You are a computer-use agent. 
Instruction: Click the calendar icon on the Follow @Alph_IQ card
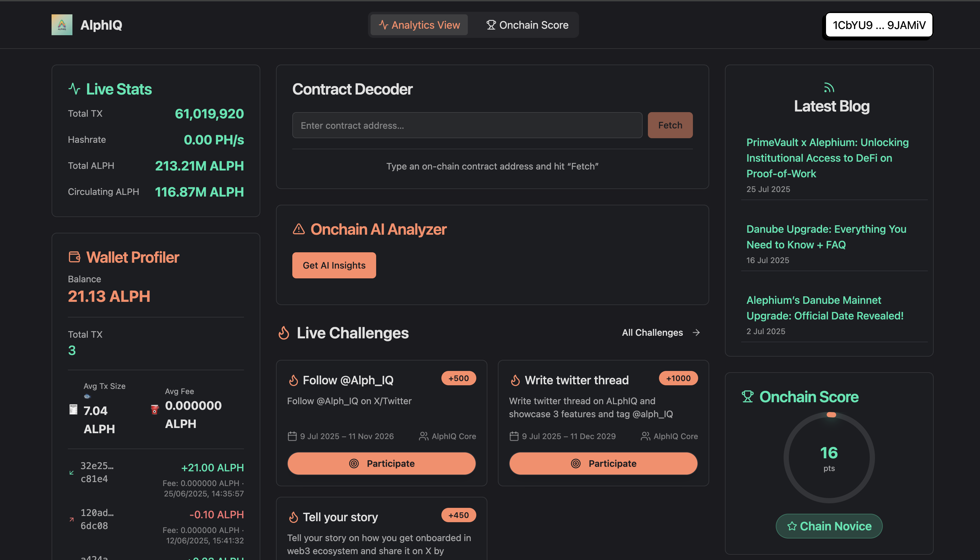tap(292, 436)
